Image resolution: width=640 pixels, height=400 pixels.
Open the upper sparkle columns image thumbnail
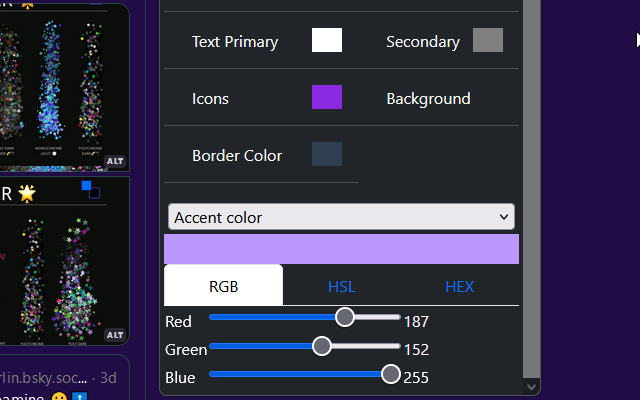(64, 88)
